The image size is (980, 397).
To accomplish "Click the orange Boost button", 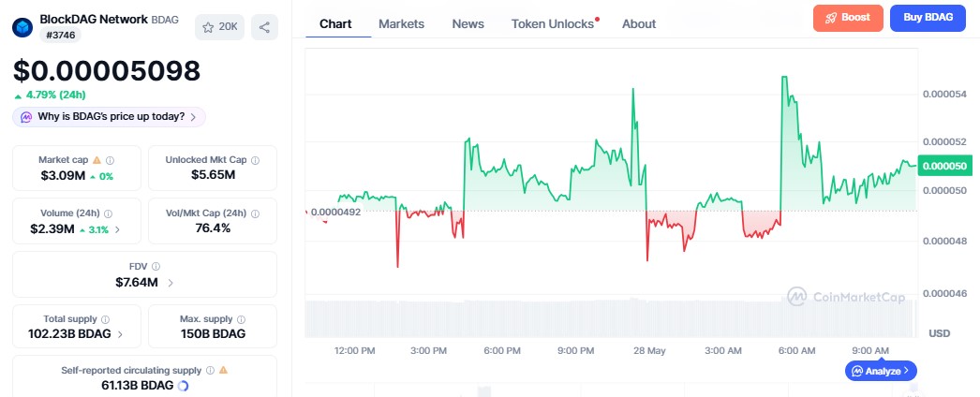I will pos(848,18).
